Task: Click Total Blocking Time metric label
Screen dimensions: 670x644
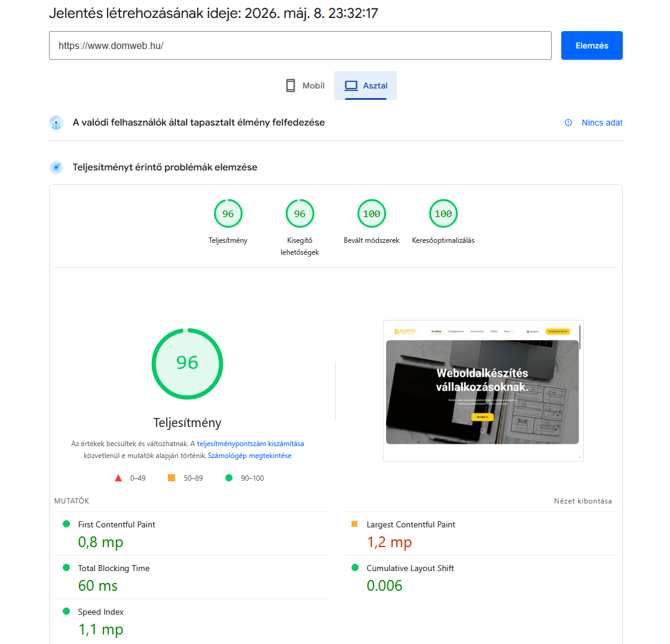Action: [x=114, y=568]
